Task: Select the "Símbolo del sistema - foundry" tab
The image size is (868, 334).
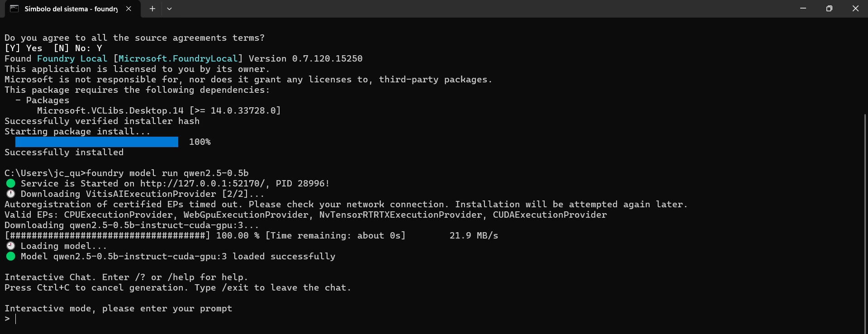Action: tap(71, 9)
